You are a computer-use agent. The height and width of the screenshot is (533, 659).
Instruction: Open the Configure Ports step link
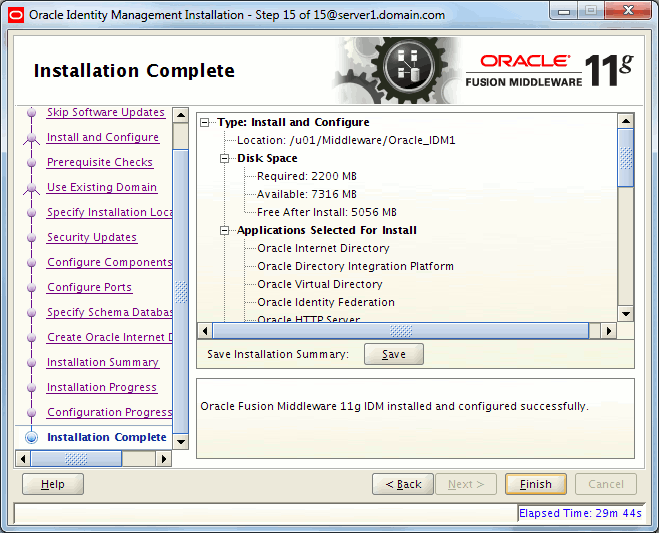90,287
